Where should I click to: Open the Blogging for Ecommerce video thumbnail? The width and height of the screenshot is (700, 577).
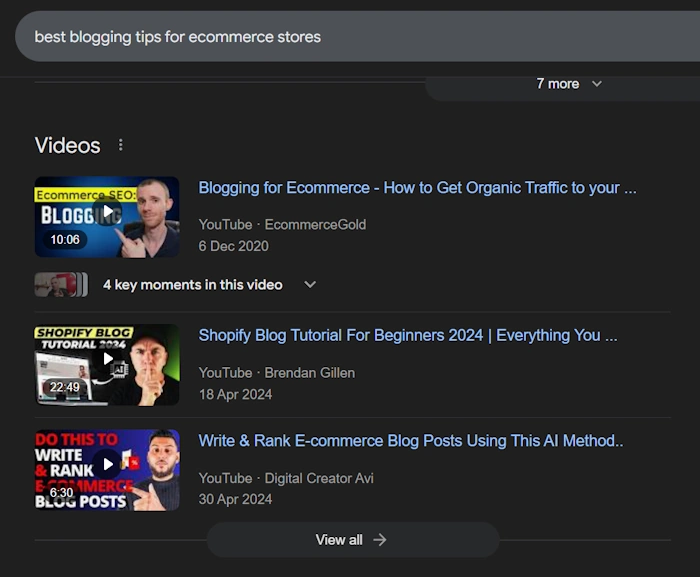[107, 217]
